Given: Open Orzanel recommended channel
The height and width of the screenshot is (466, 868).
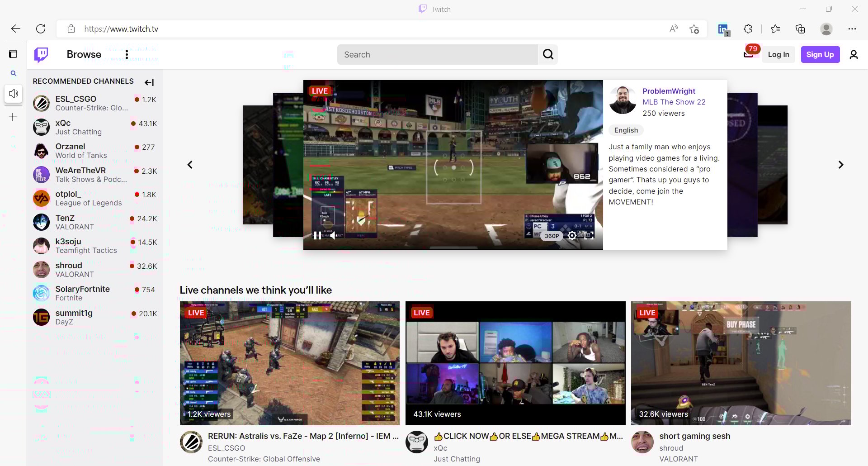Looking at the screenshot, I should [x=94, y=151].
